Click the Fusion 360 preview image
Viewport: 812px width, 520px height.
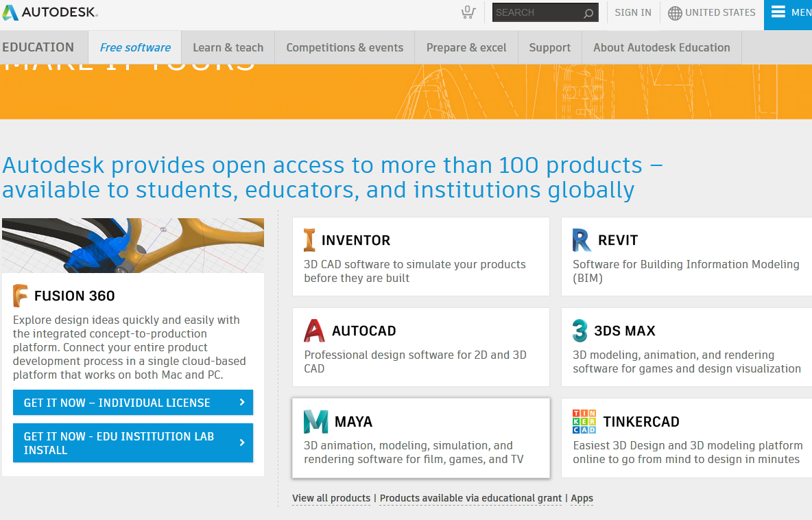[133, 246]
